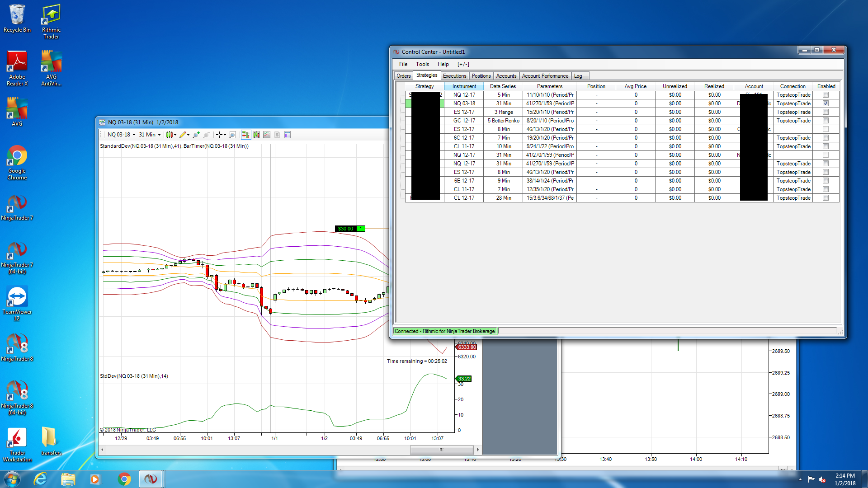
Task: Disable the enabled NQ 03-18 strategy checkbox
Action: coord(826,103)
